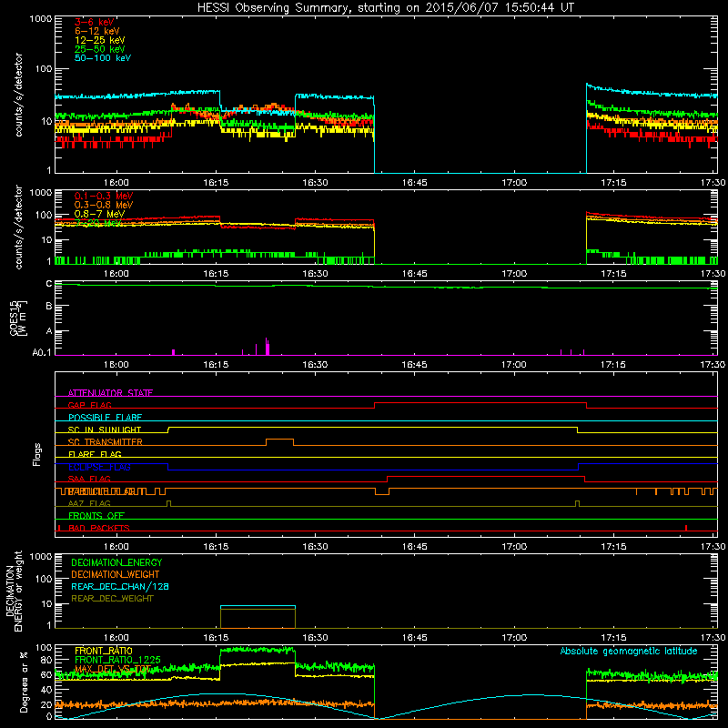Click the DECIMATION_WEIGHT legend label

click(x=116, y=574)
